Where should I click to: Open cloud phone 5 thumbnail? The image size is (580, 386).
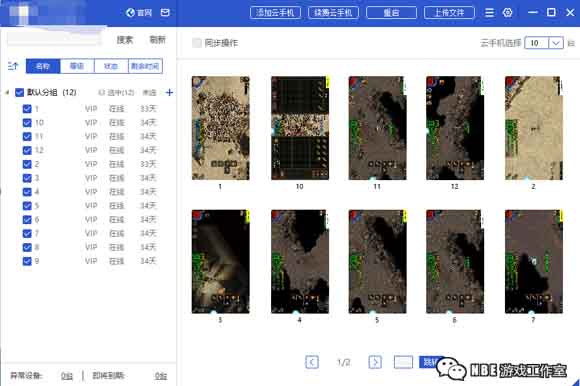377,261
